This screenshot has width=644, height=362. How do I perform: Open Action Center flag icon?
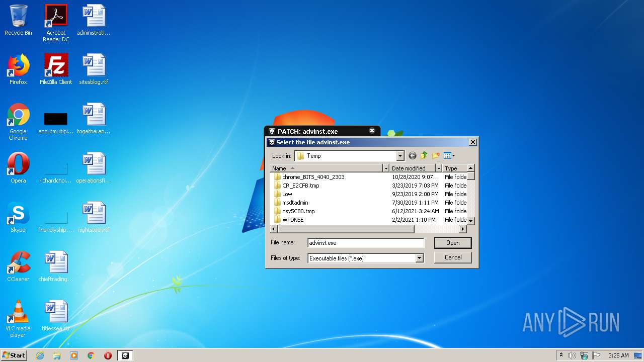pos(596,355)
